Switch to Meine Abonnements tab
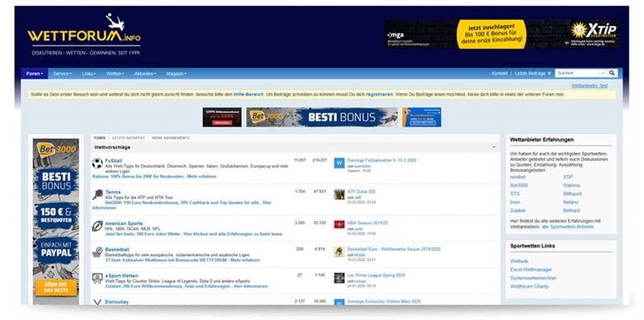This screenshot has width=644, height=320. (x=170, y=138)
